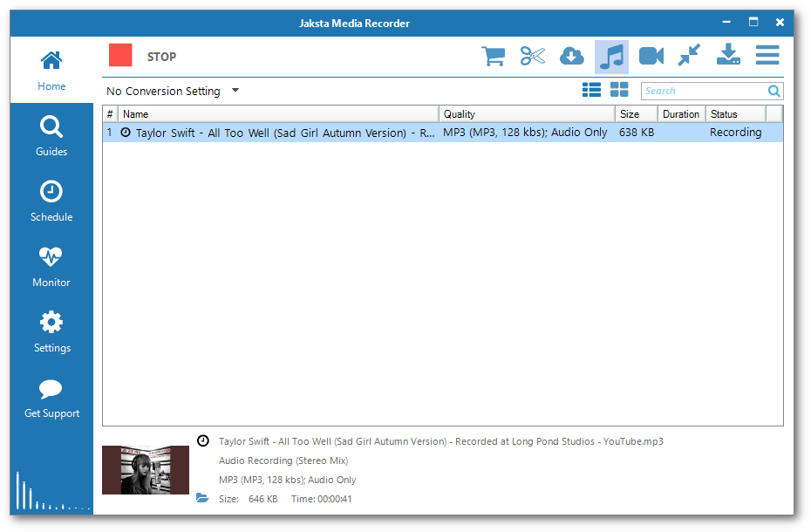The width and height of the screenshot is (811, 532).
Task: Minimize the Jaksta Media Recorder window
Action: [726, 23]
